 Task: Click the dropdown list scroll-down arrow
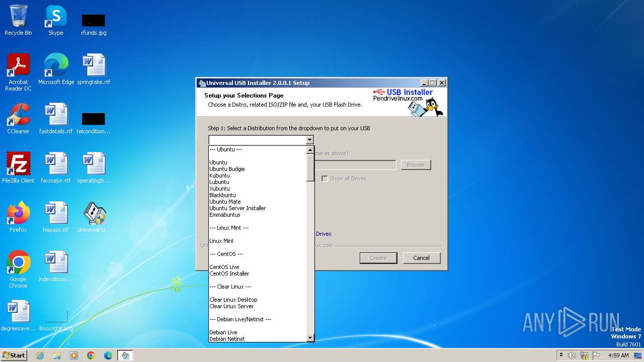tap(310, 338)
